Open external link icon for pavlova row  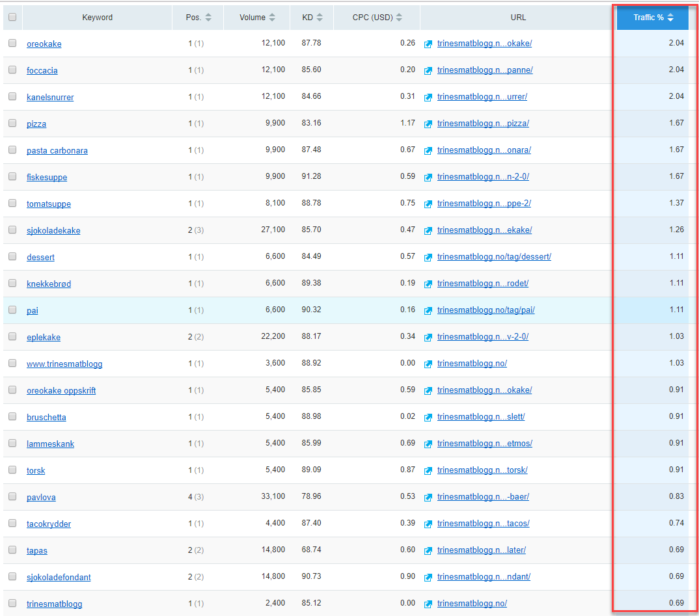click(x=428, y=497)
